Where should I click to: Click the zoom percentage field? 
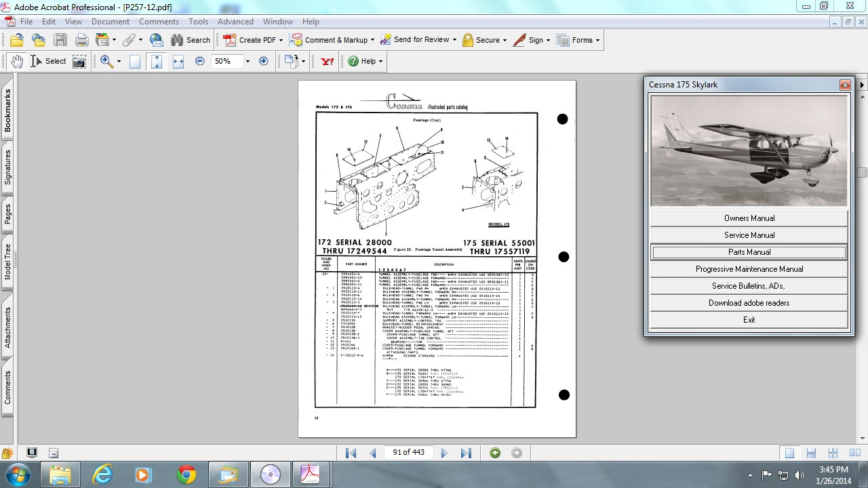tap(226, 61)
